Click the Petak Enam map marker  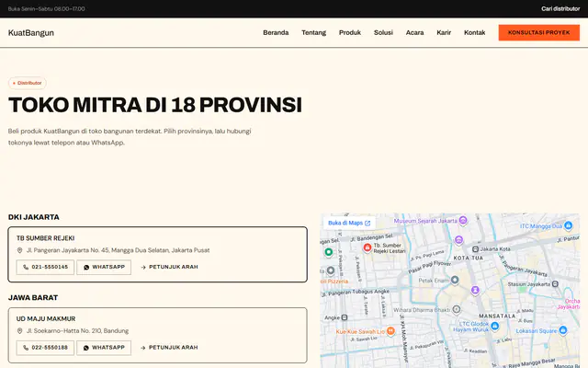coord(455,280)
